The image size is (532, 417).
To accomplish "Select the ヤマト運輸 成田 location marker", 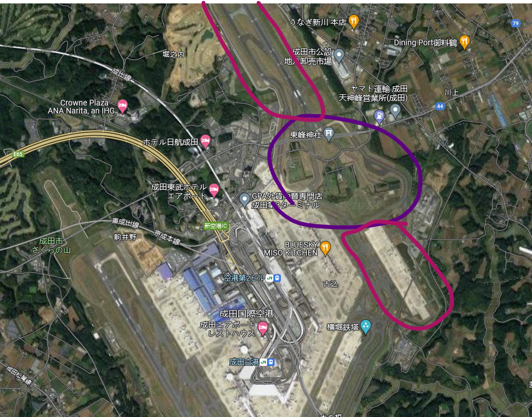I will pyautogui.click(x=395, y=111).
